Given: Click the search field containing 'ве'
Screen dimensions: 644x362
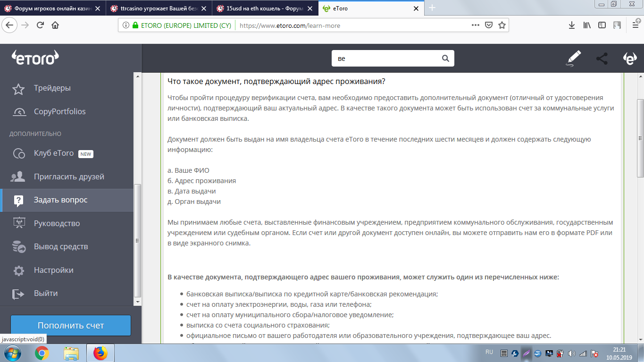Looking at the screenshot, I should (x=393, y=59).
